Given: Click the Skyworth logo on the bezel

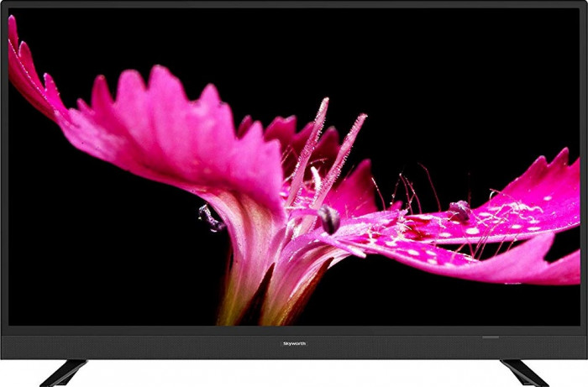Looking at the screenshot, I should coord(293,343).
